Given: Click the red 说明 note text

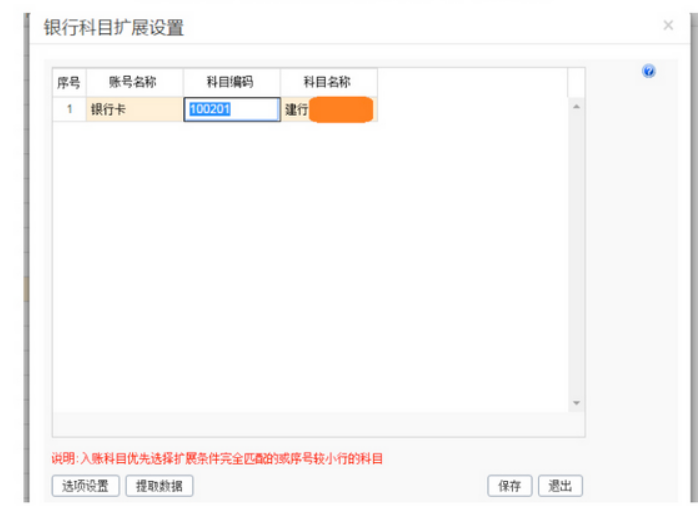Looking at the screenshot, I should tap(217, 458).
